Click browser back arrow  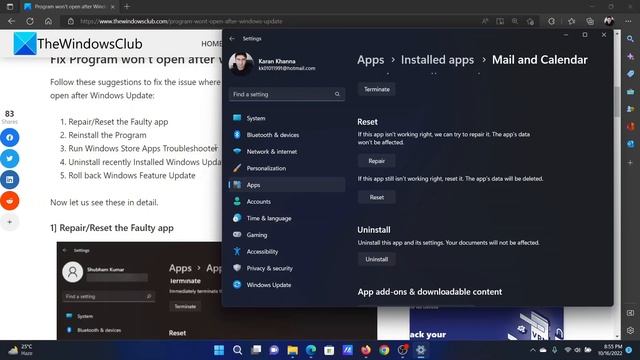(11, 21)
